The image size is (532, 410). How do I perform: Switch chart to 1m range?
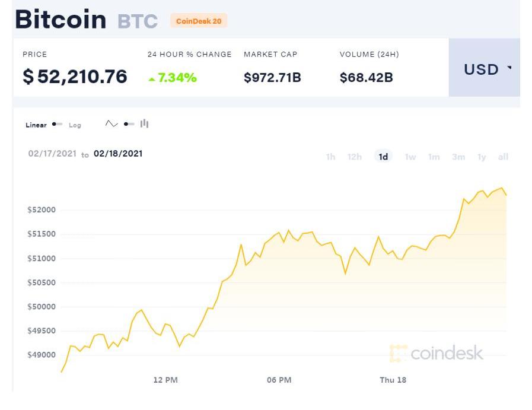pyautogui.click(x=434, y=157)
